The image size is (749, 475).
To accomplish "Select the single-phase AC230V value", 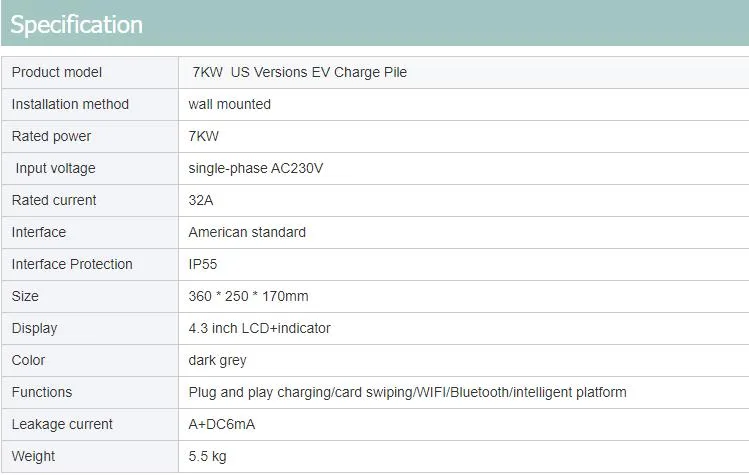I will 255,168.
